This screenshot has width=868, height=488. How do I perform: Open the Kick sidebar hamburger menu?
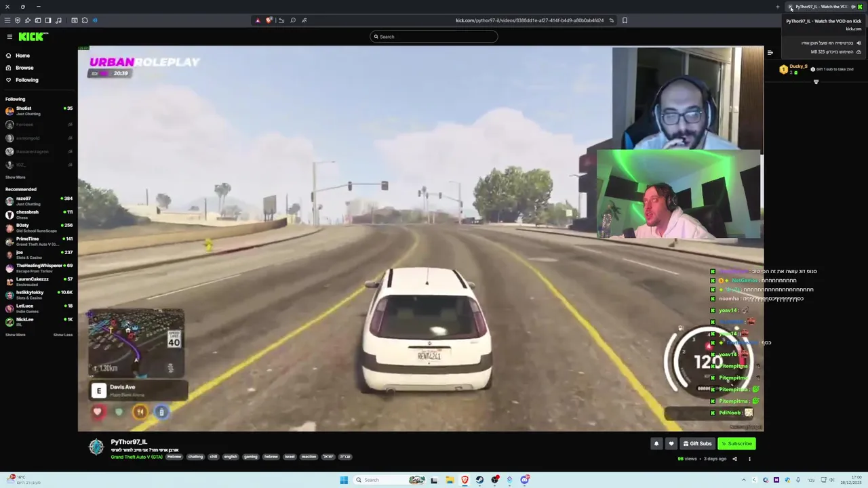[x=9, y=37]
